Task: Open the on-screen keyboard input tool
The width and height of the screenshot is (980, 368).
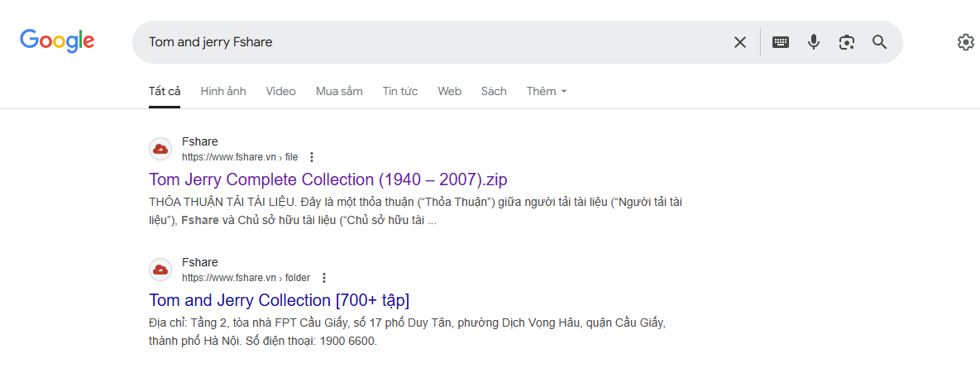Action: tap(780, 42)
